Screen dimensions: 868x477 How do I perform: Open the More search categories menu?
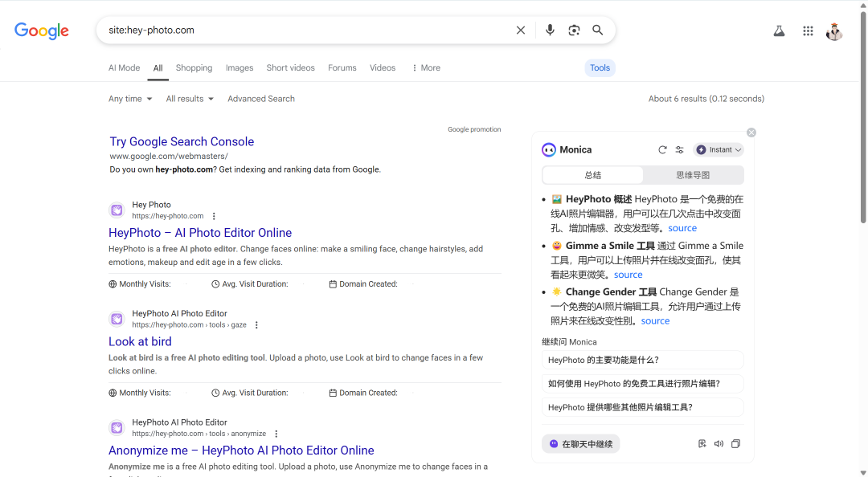426,67
